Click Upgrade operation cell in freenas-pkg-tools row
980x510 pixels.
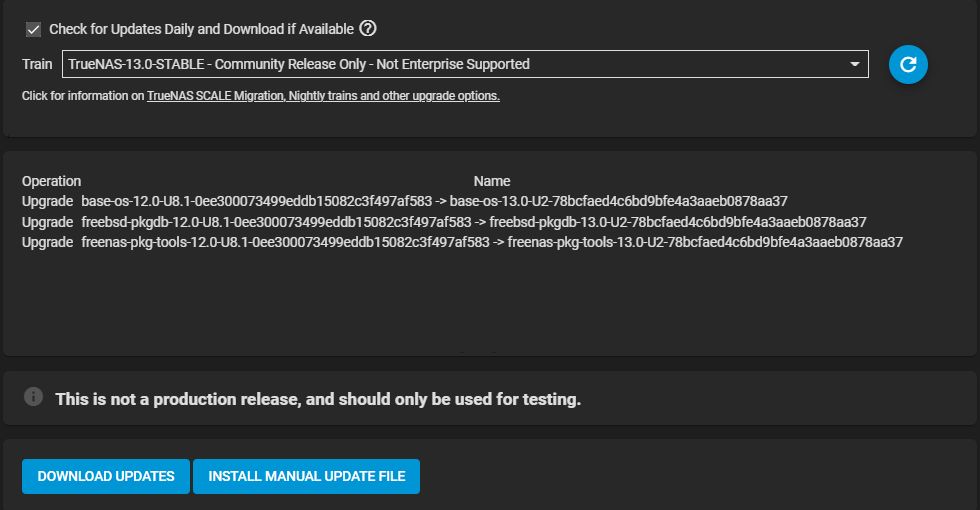[48, 242]
